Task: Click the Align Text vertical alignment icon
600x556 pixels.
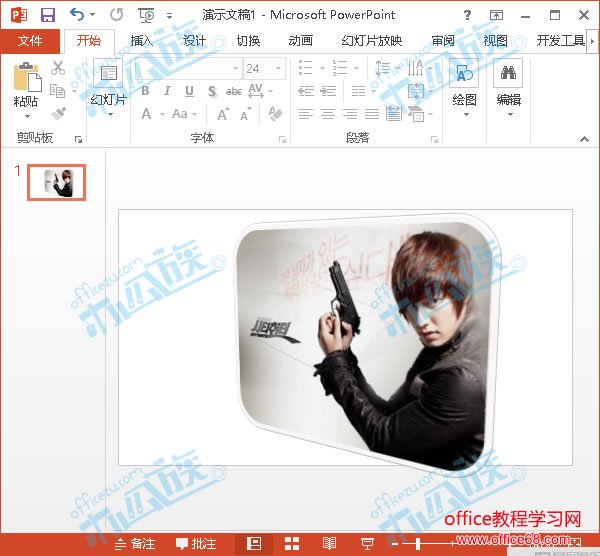Action: [418, 91]
